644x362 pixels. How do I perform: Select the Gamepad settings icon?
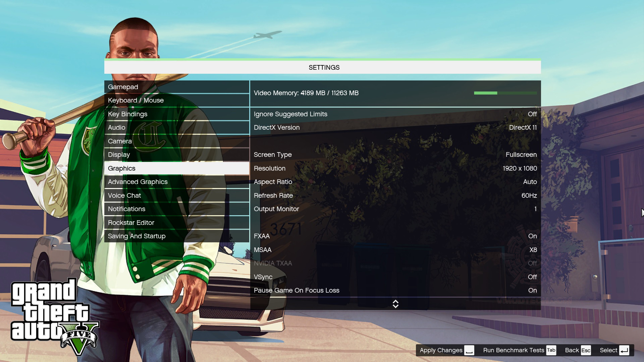pos(123,86)
